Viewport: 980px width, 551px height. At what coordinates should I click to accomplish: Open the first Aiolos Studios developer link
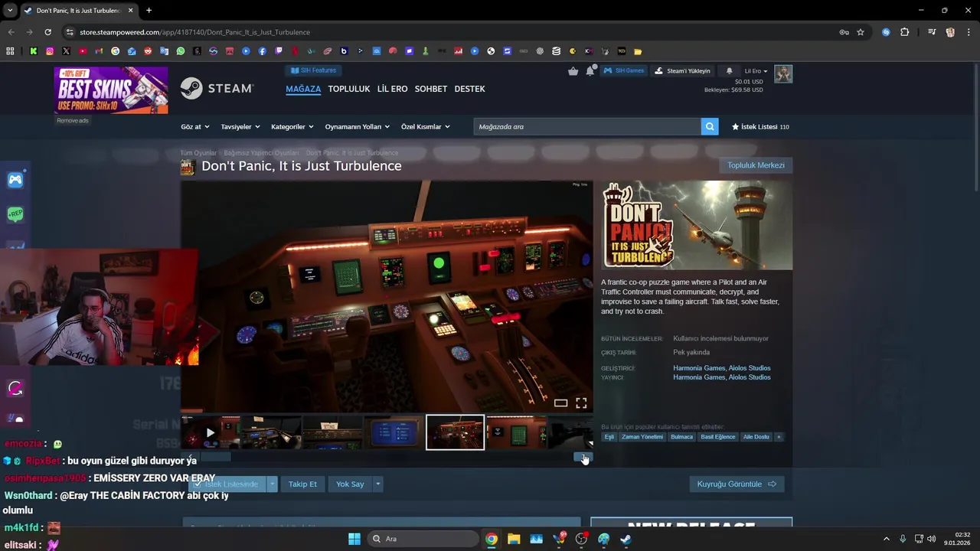(x=750, y=368)
